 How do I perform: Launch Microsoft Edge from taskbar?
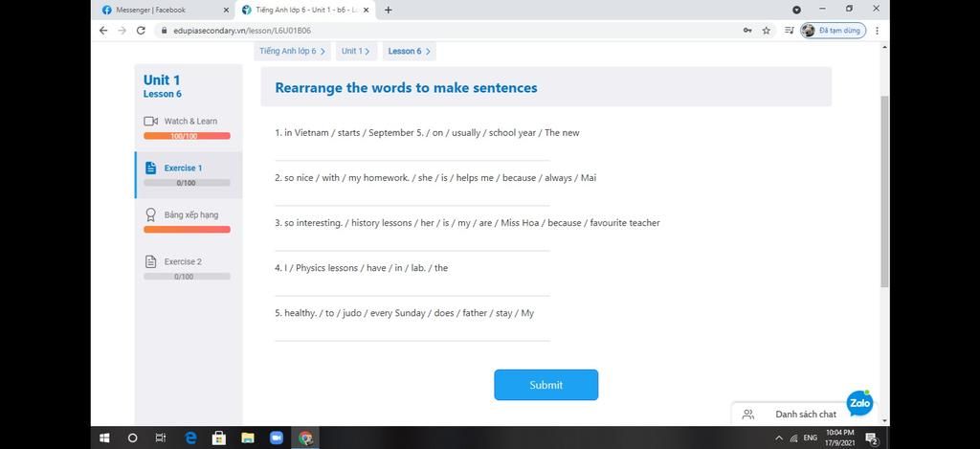click(190, 438)
